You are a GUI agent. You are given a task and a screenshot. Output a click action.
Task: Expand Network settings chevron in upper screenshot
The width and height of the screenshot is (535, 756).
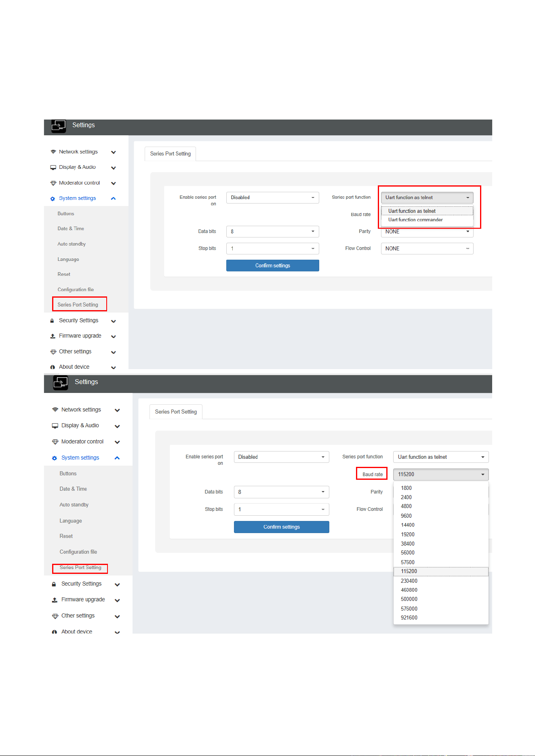[114, 152]
